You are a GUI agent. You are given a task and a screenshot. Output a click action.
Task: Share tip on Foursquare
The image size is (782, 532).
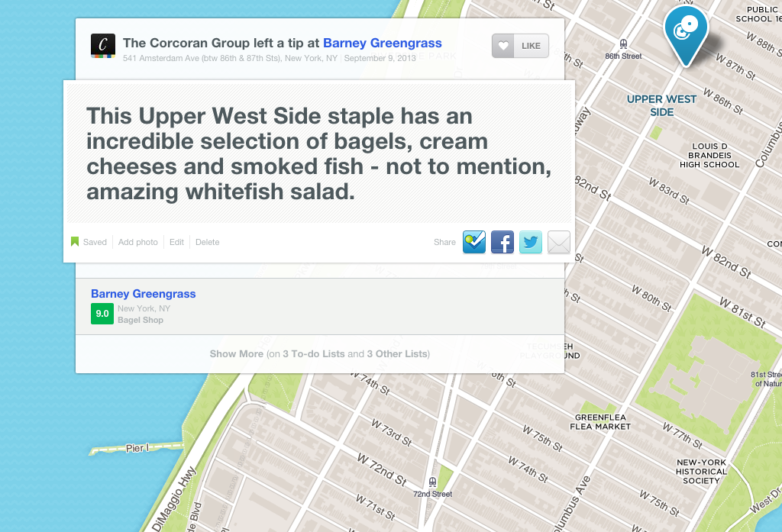pyautogui.click(x=474, y=242)
